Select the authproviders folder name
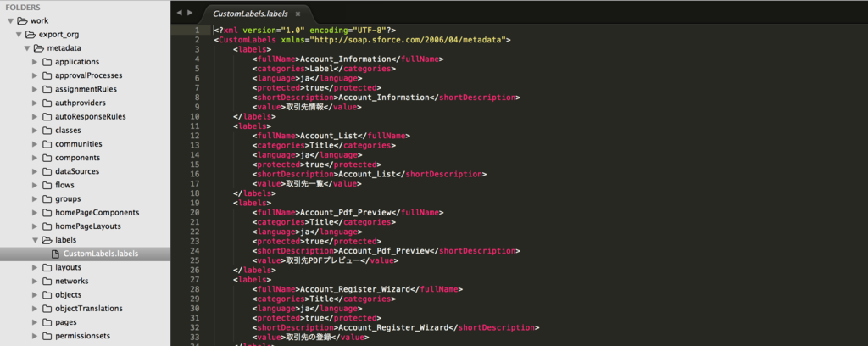 pos(81,103)
